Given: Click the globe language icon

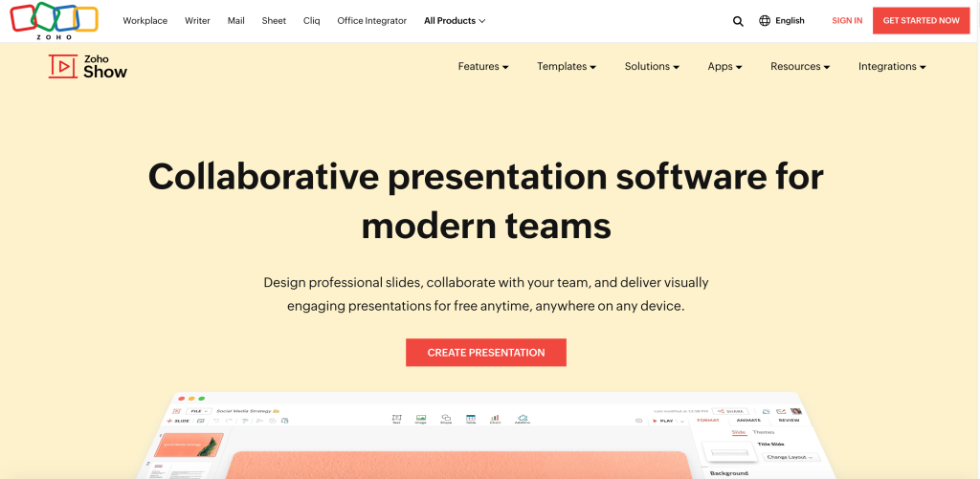Looking at the screenshot, I should tap(765, 21).
